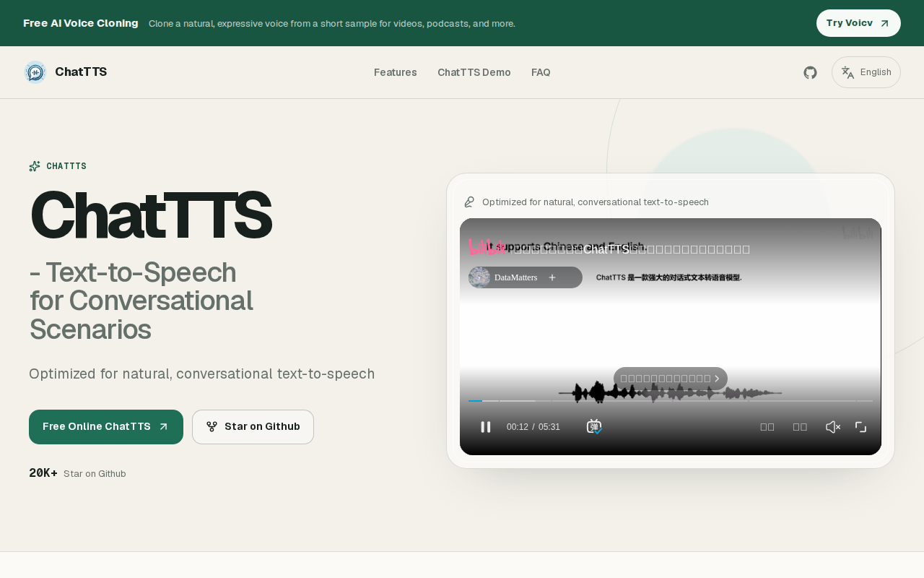Click the microphone icon above the video
Image resolution: width=924 pixels, height=578 pixels.
[469, 202]
